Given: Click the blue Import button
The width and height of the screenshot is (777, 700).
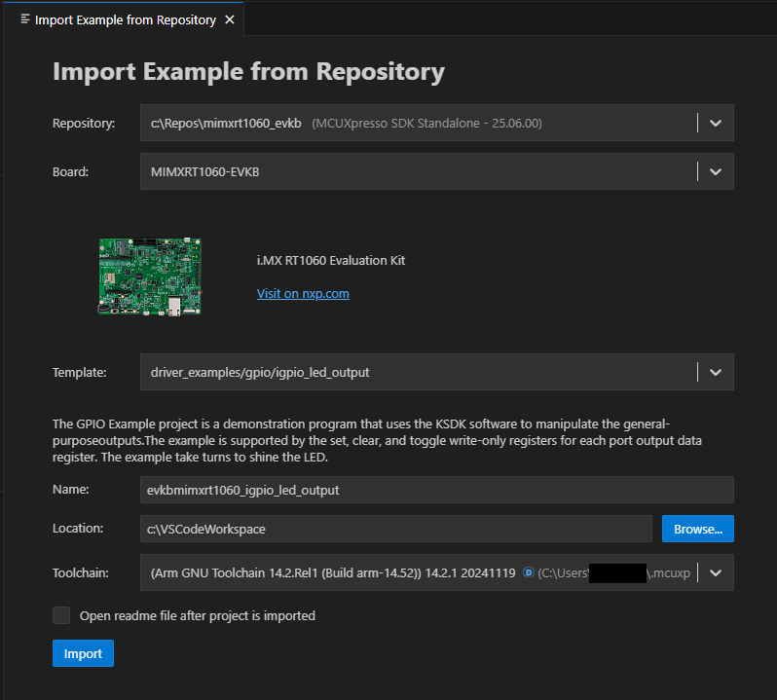Looking at the screenshot, I should coord(83,653).
